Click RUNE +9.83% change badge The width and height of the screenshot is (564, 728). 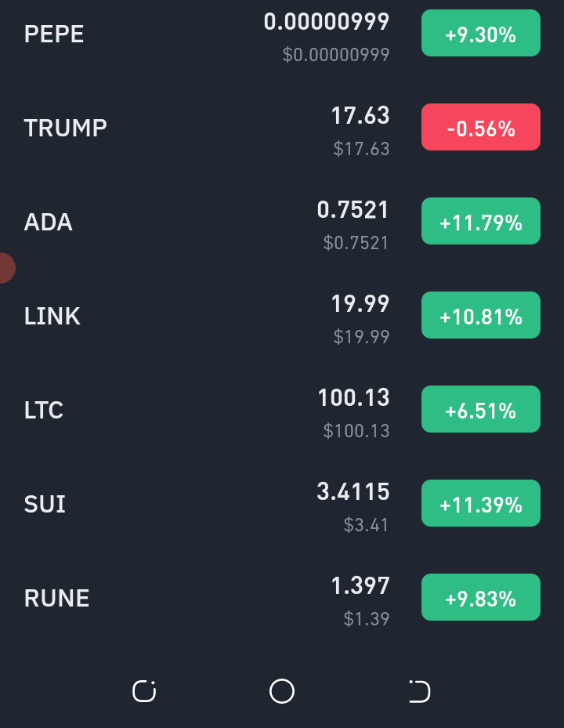(x=480, y=597)
